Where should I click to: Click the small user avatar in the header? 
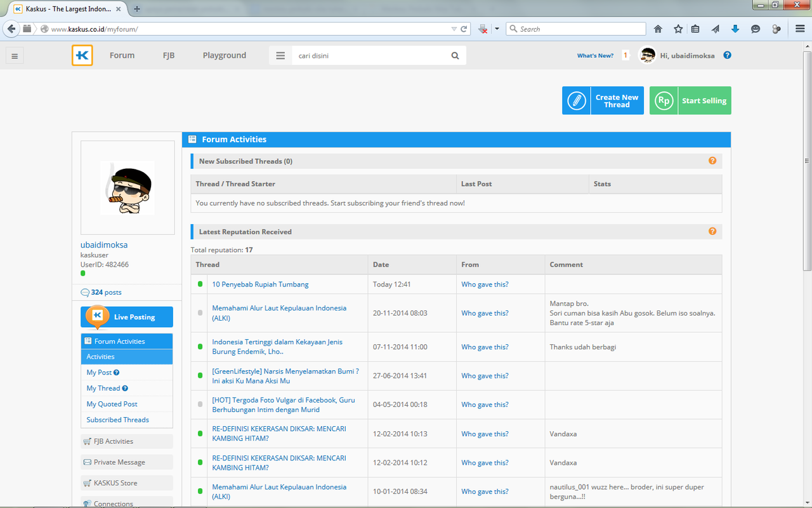click(x=646, y=55)
